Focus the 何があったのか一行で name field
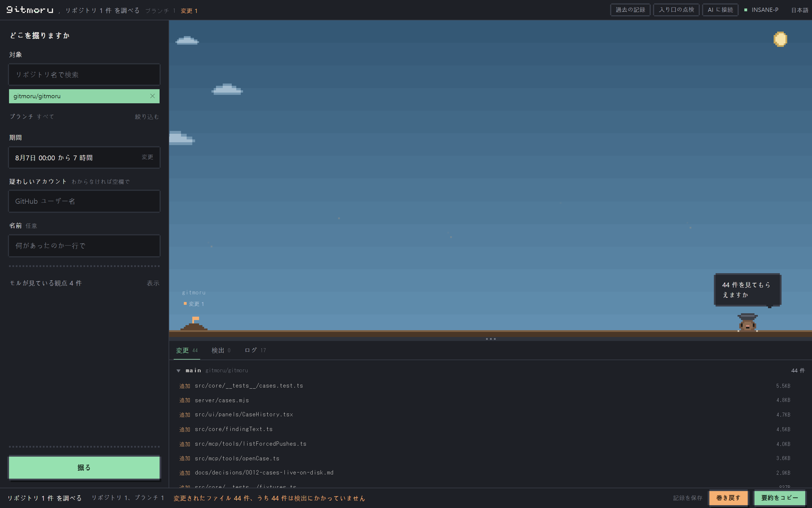This screenshot has height=508, width=812. [84, 246]
